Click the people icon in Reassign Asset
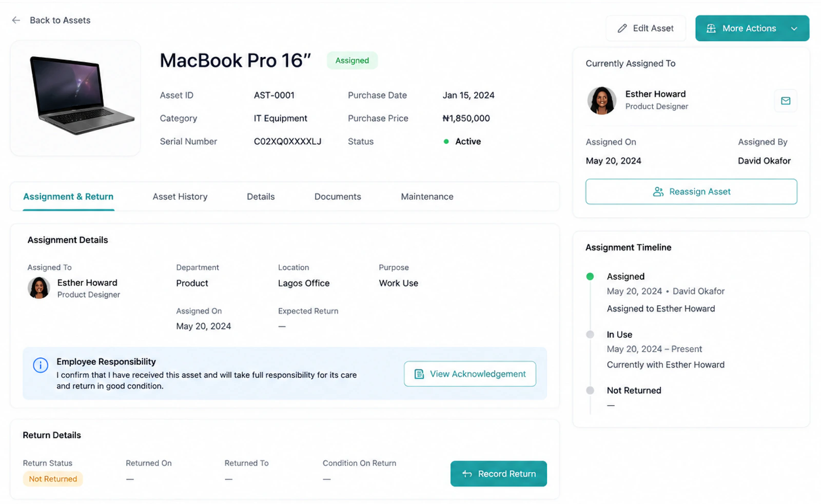 click(658, 191)
